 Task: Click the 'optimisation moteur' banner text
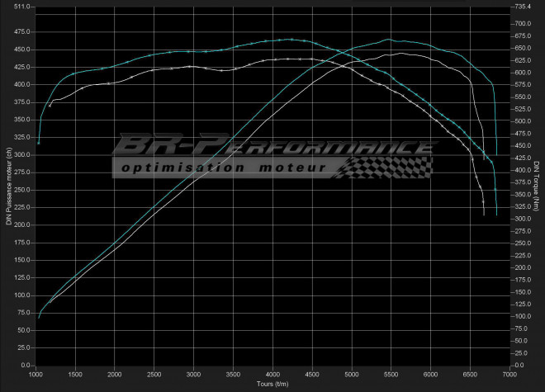221,168
